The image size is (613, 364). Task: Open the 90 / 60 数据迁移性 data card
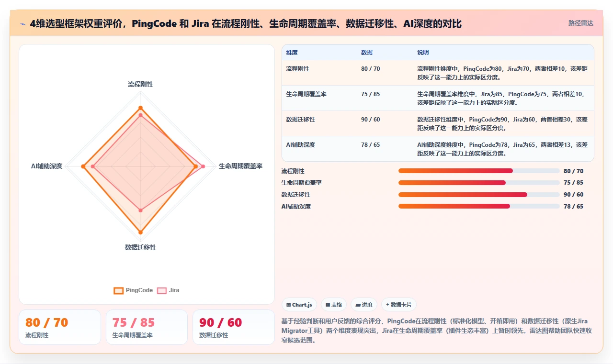234,327
